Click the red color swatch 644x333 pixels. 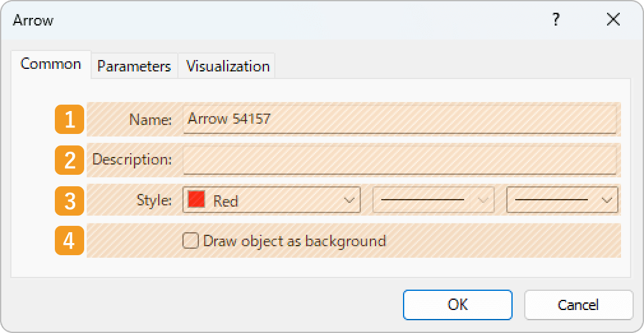[x=196, y=200]
